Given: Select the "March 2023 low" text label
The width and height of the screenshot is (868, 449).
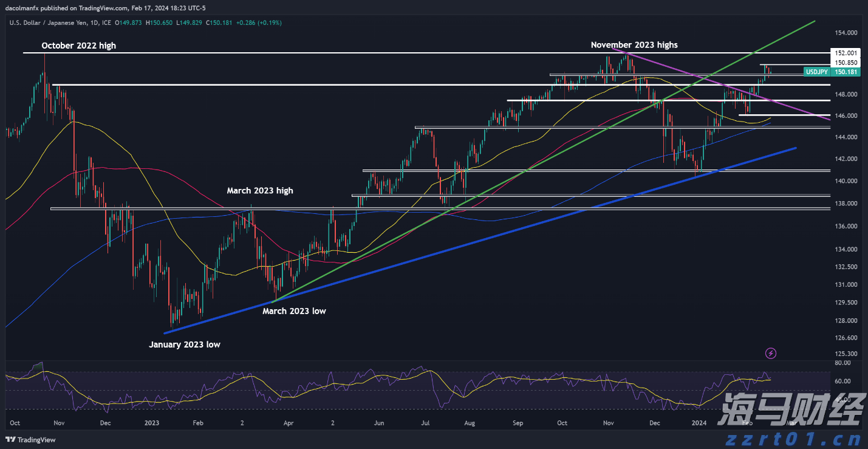Looking at the screenshot, I should [x=294, y=311].
